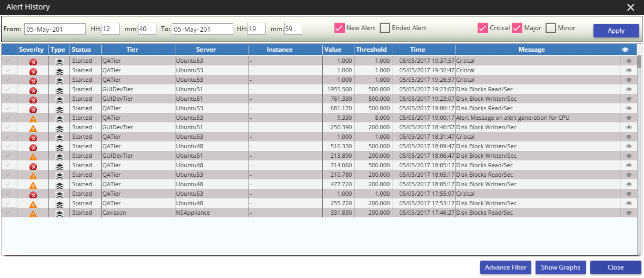Apply the alert history filters

point(616,31)
